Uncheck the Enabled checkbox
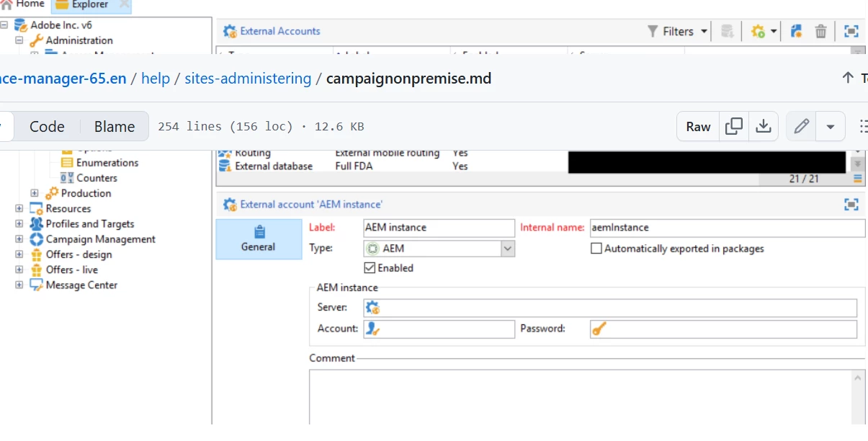This screenshot has height=441, width=868. tap(370, 268)
